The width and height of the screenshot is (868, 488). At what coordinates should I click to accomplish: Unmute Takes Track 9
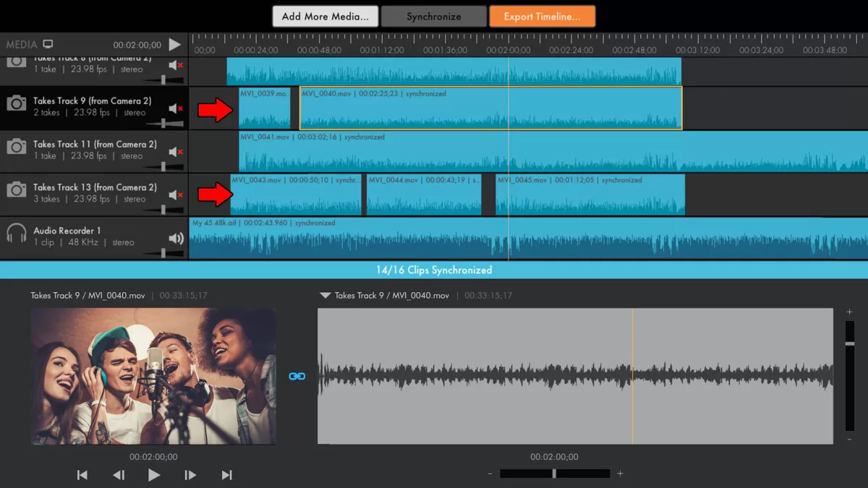[175, 108]
